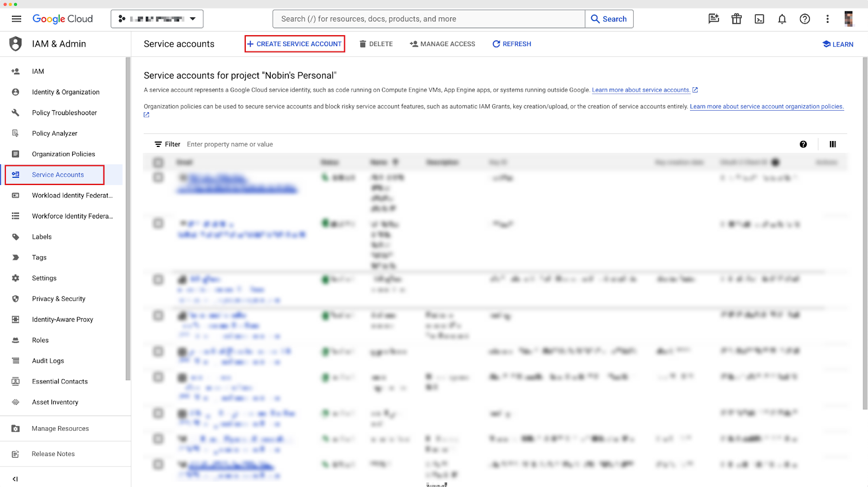Activate the Cloud Shell terminal icon

pos(759,19)
